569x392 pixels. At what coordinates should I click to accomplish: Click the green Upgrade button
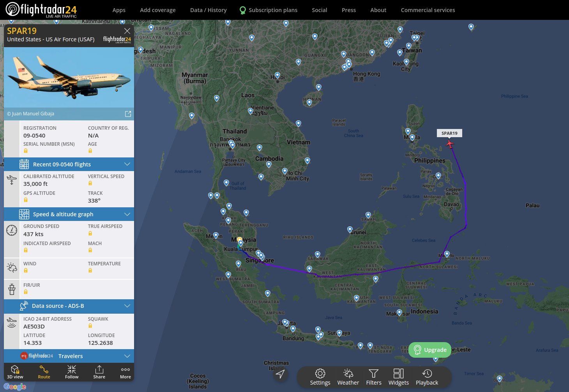pyautogui.click(x=430, y=350)
